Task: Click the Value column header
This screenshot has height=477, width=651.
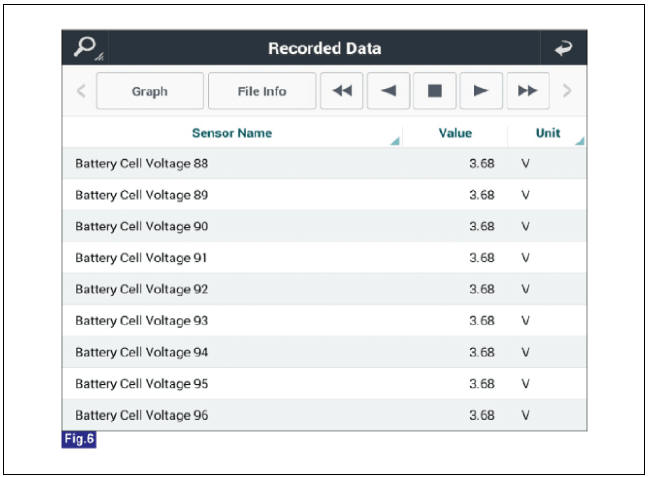Action: 455,133
